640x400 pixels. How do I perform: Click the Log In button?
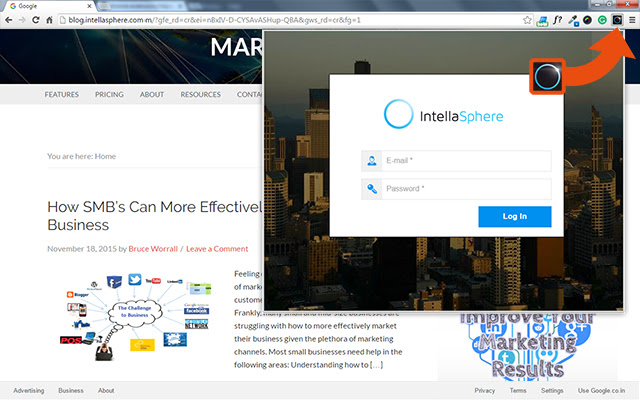pyautogui.click(x=515, y=216)
